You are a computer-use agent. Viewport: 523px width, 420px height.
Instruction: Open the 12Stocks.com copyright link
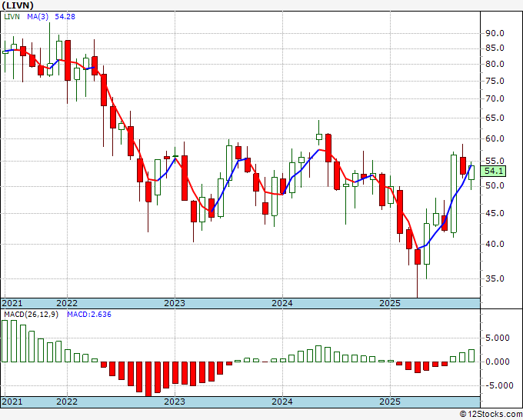[x=491, y=415]
